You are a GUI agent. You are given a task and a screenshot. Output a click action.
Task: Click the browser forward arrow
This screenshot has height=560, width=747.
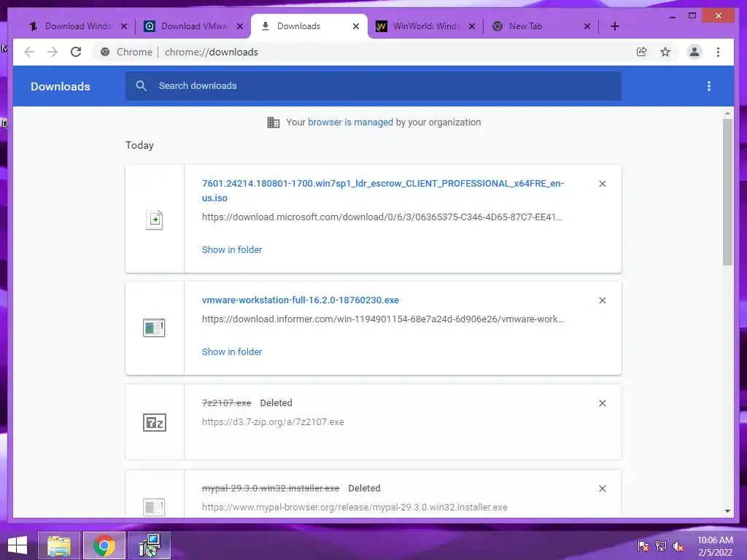53,52
